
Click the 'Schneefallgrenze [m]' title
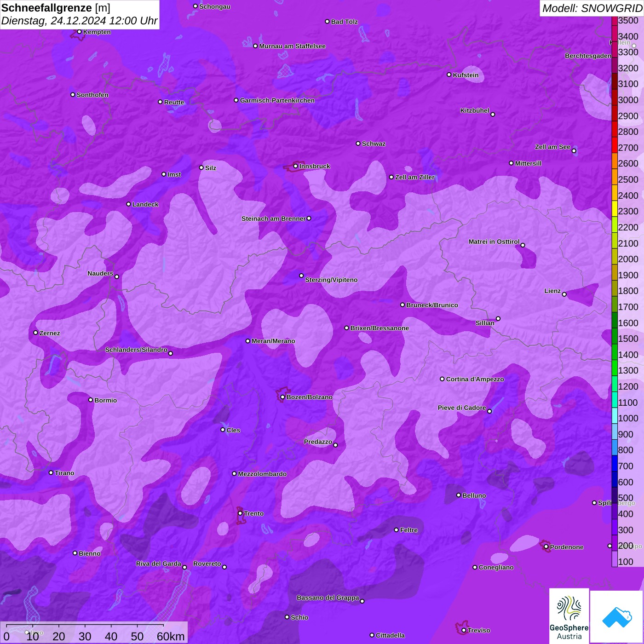(56, 8)
